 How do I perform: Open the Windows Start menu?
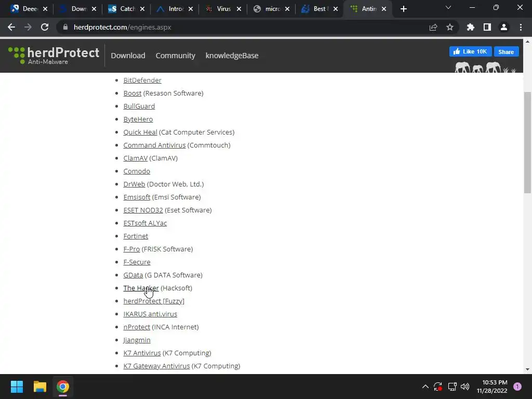pos(17,387)
